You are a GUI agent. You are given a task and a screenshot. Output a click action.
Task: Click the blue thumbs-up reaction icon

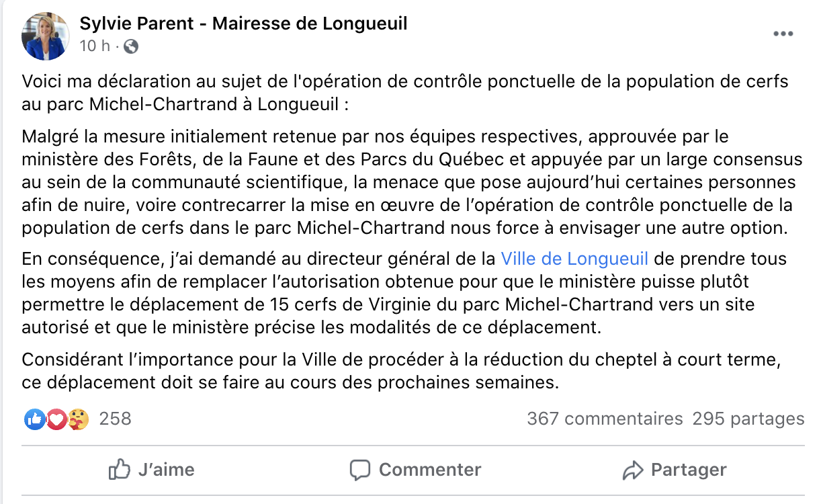click(34, 419)
